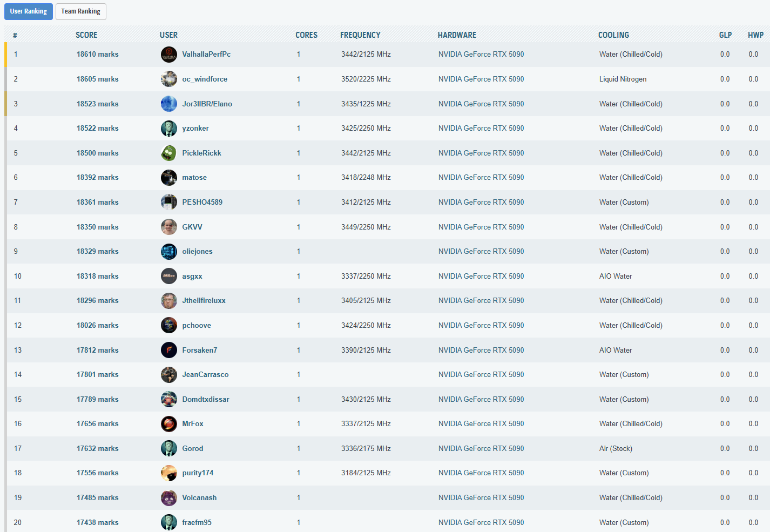This screenshot has width=770, height=532.
Task: Click PickleRickk's green avatar icon
Action: click(168, 153)
